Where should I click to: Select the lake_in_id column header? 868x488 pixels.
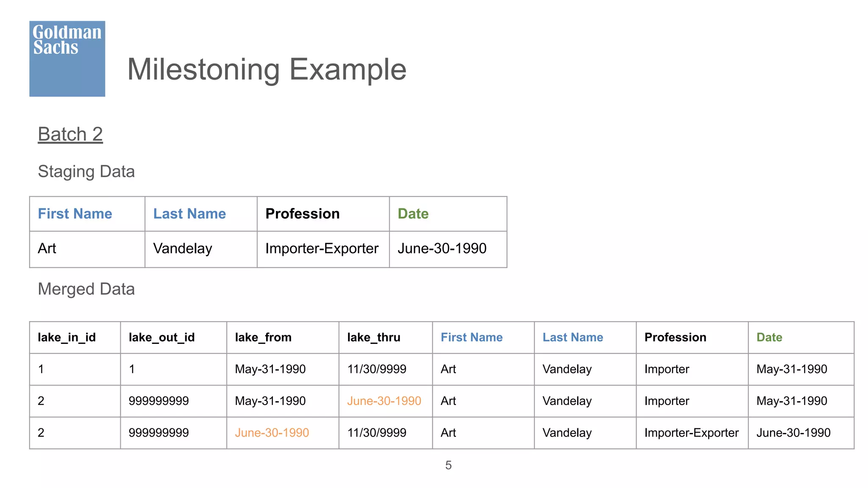click(x=67, y=338)
